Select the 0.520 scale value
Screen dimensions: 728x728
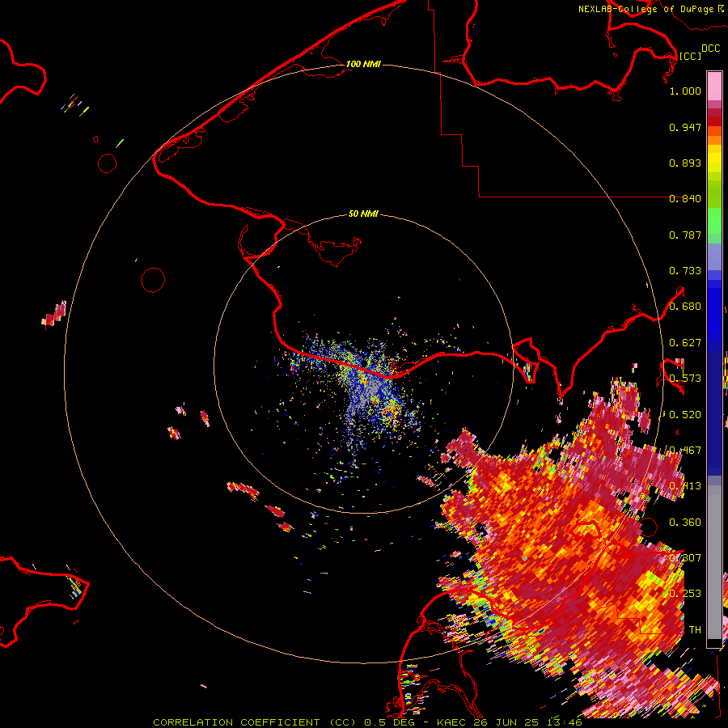click(x=685, y=415)
